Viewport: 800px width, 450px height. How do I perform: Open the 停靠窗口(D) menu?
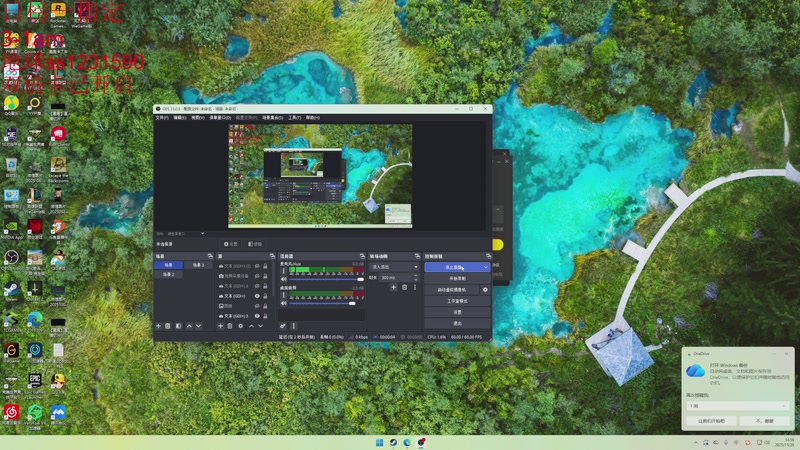[x=220, y=118]
